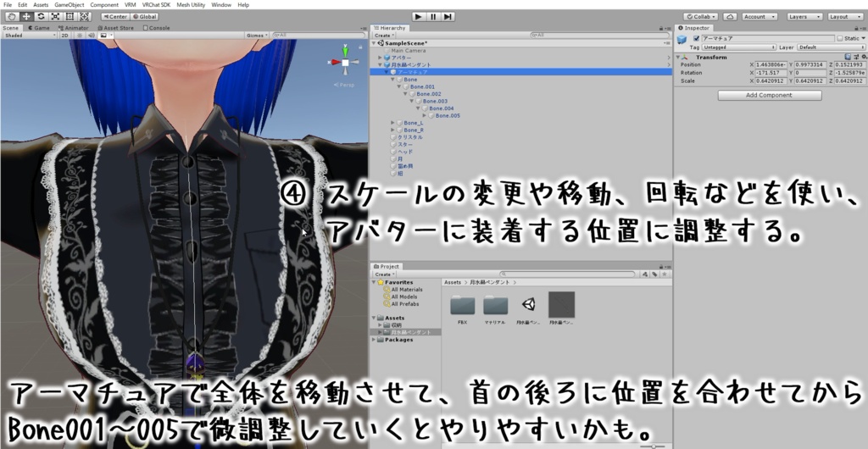Image resolution: width=868 pixels, height=449 pixels.
Task: Click Project search by type icon
Action: coord(645,274)
